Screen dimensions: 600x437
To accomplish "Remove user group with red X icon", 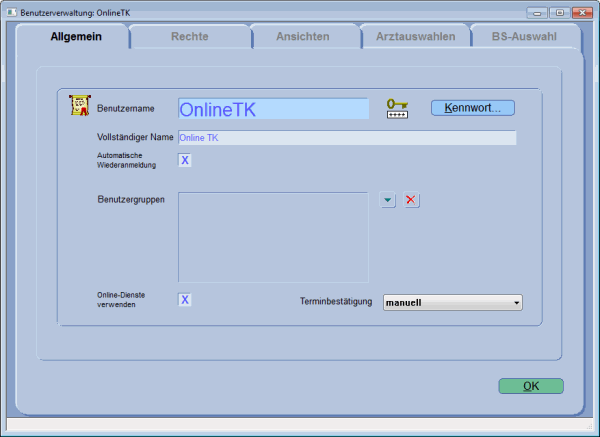I will click(412, 200).
